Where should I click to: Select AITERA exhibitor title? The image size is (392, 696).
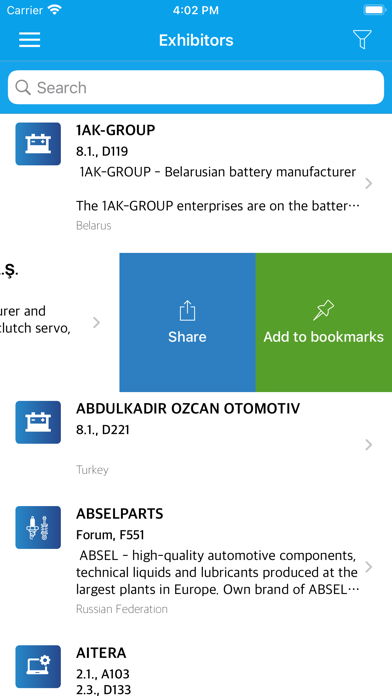(x=101, y=652)
